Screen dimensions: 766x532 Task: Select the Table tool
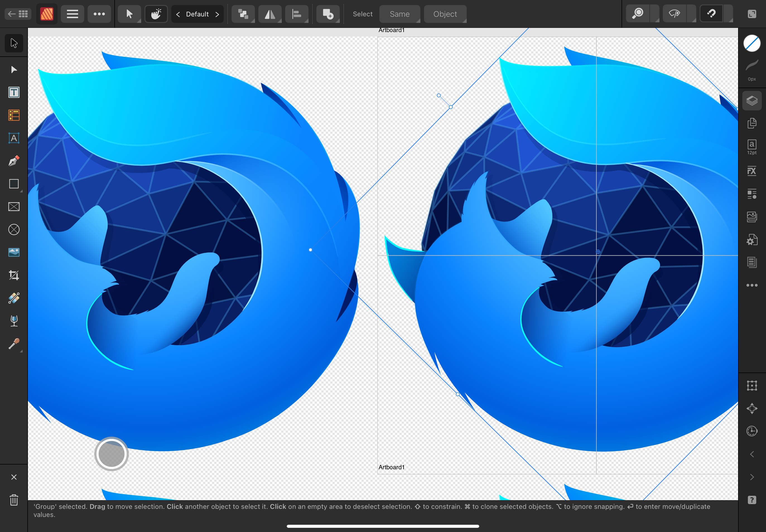(14, 115)
